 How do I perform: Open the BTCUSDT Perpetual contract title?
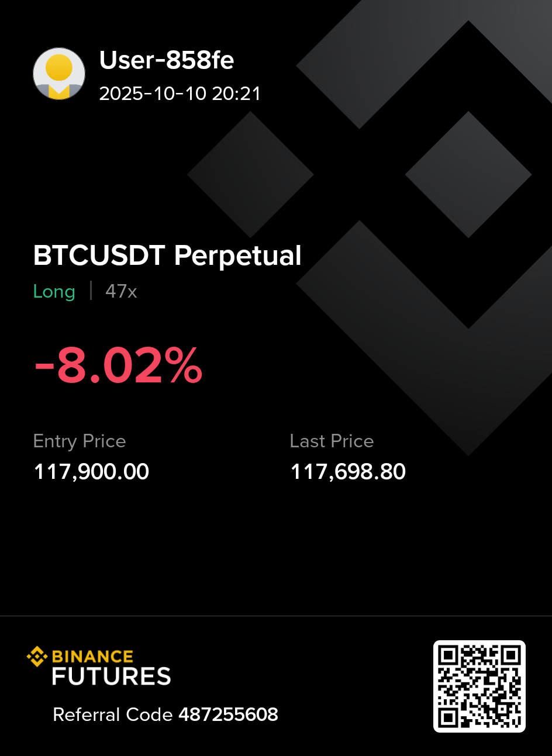[x=167, y=256]
